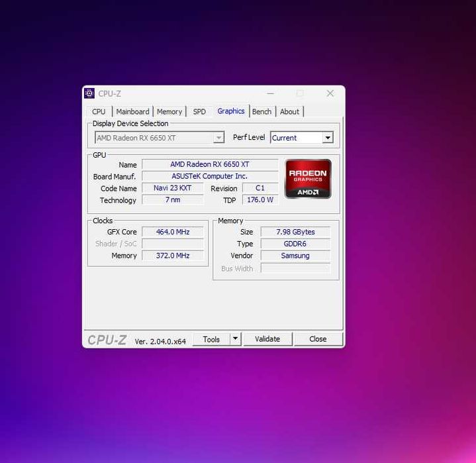Click the 372.0 MHz memory clock value
This screenshot has height=463, width=476.
pyautogui.click(x=173, y=256)
